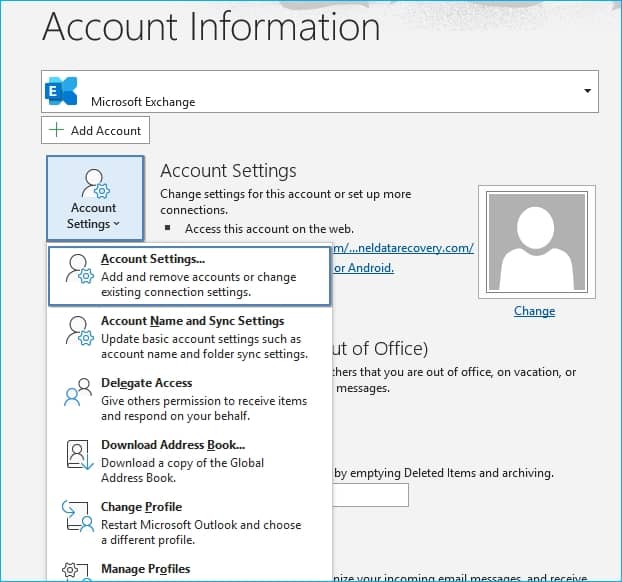Choose Change Profile menu entry
Screen dimensions: 622x582
[x=189, y=523]
